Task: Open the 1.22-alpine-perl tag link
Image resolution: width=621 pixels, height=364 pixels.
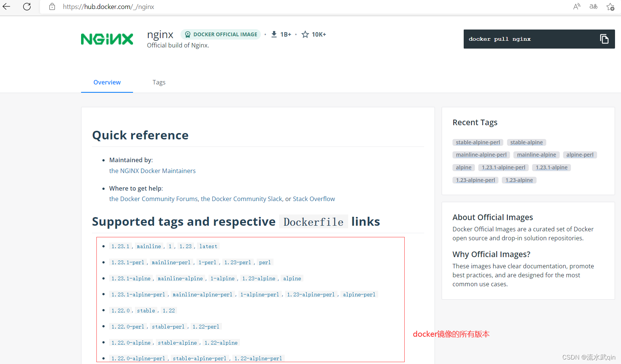Action: [x=258, y=358]
